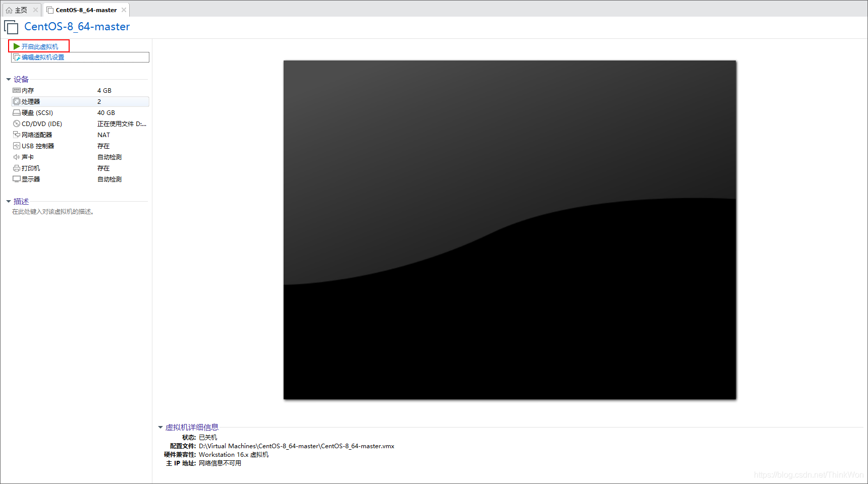Close the CentOS-8_64-master tab
The height and width of the screenshot is (484, 868).
click(124, 10)
